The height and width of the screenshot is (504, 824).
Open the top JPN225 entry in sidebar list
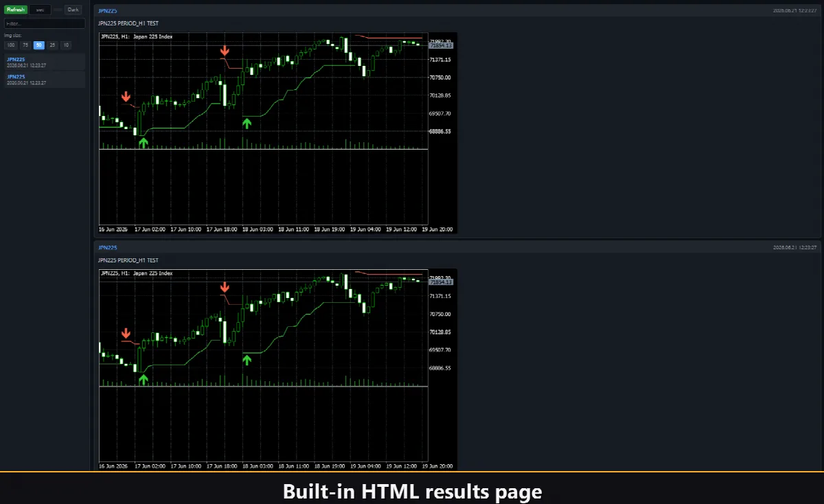[x=45, y=62]
